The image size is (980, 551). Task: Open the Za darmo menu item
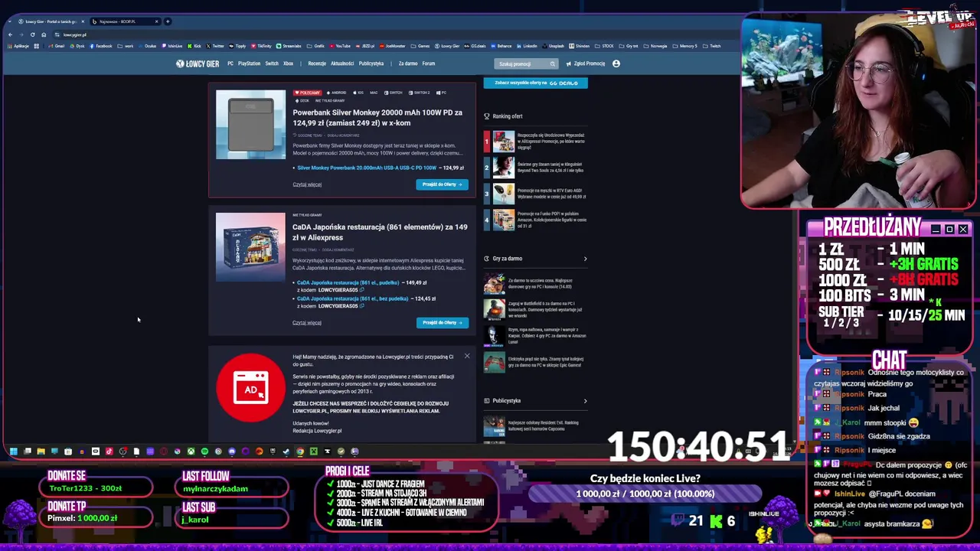pyautogui.click(x=408, y=64)
